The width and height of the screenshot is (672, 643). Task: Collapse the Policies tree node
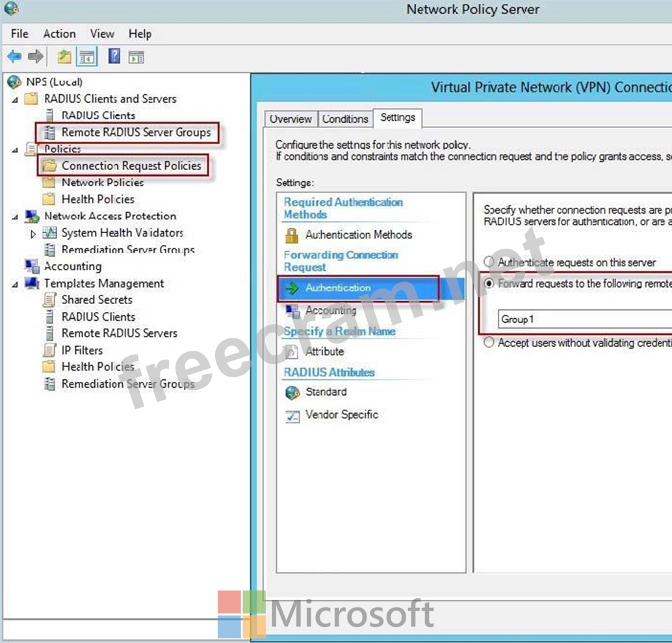click(15, 150)
